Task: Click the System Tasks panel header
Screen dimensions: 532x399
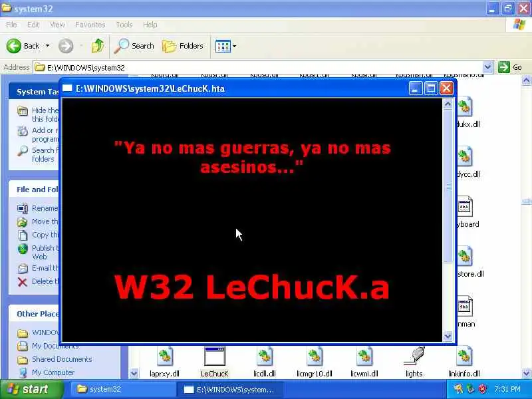Action: [34, 92]
